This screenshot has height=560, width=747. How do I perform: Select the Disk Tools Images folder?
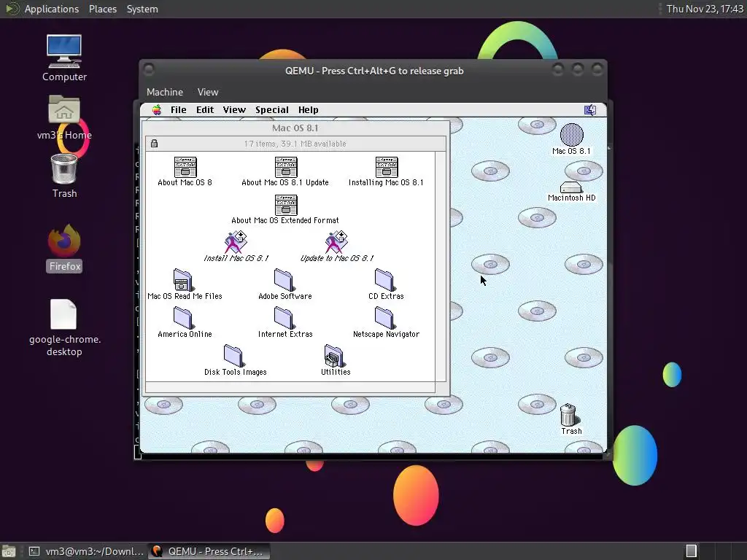233,356
